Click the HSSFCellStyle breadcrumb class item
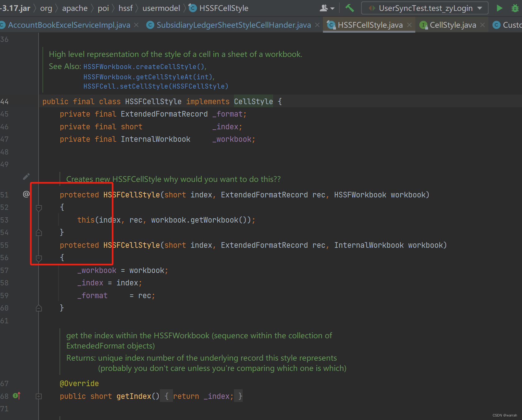The width and height of the screenshot is (522, 420). (x=219, y=8)
